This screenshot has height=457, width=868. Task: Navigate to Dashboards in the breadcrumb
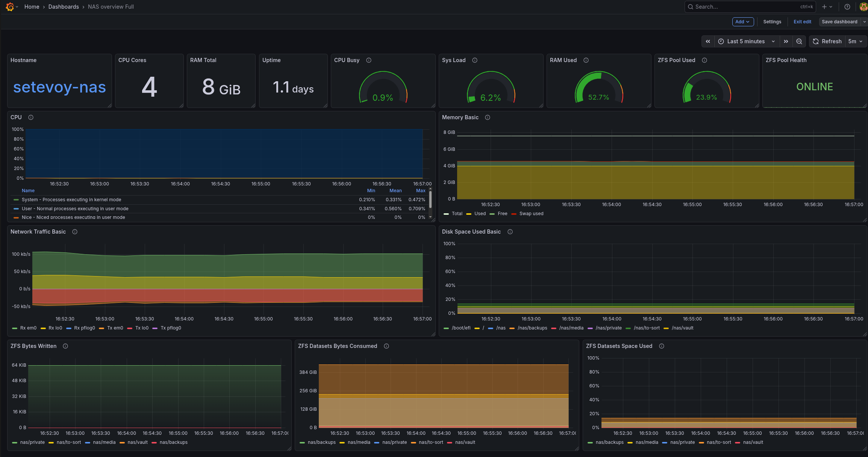pos(64,7)
